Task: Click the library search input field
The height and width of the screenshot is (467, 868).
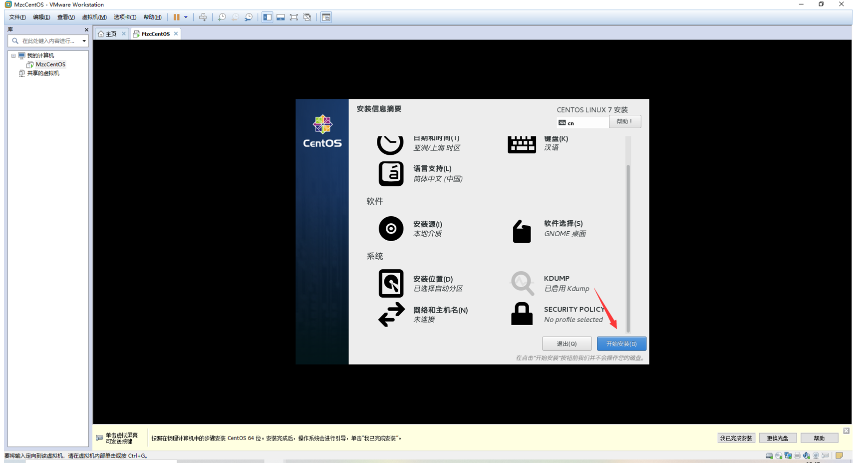Action: [x=48, y=41]
